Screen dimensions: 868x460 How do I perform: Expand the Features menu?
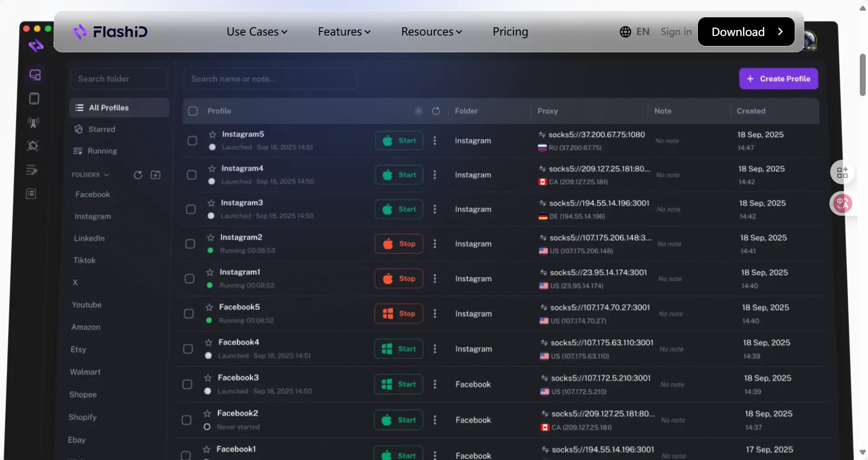pyautogui.click(x=344, y=32)
